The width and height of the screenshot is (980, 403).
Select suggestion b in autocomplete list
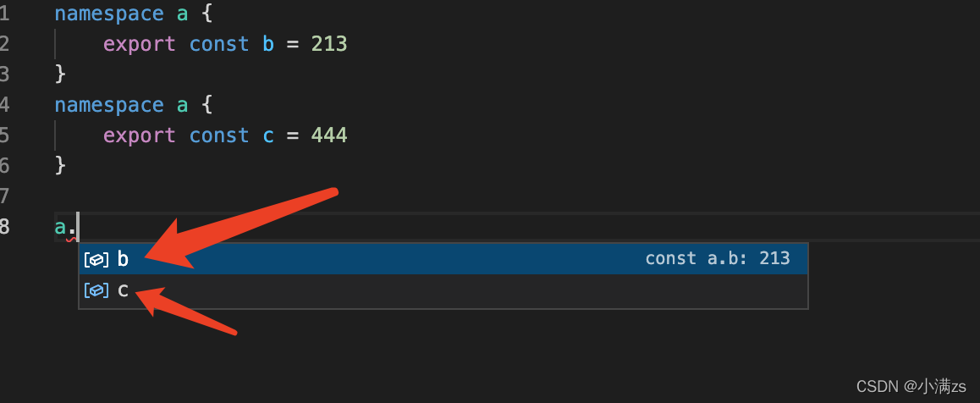click(x=443, y=259)
